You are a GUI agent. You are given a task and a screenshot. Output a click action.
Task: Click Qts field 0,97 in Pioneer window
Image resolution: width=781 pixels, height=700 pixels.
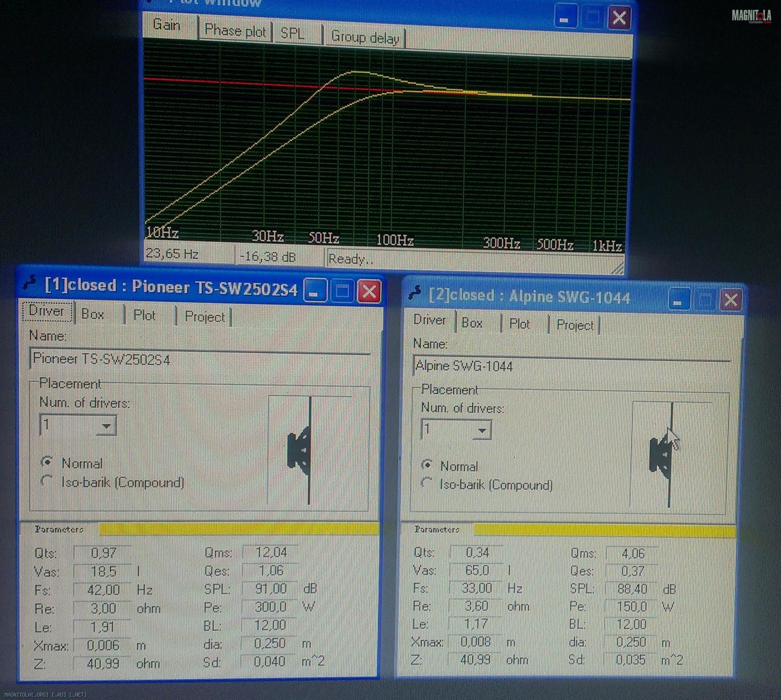pyautogui.click(x=103, y=553)
